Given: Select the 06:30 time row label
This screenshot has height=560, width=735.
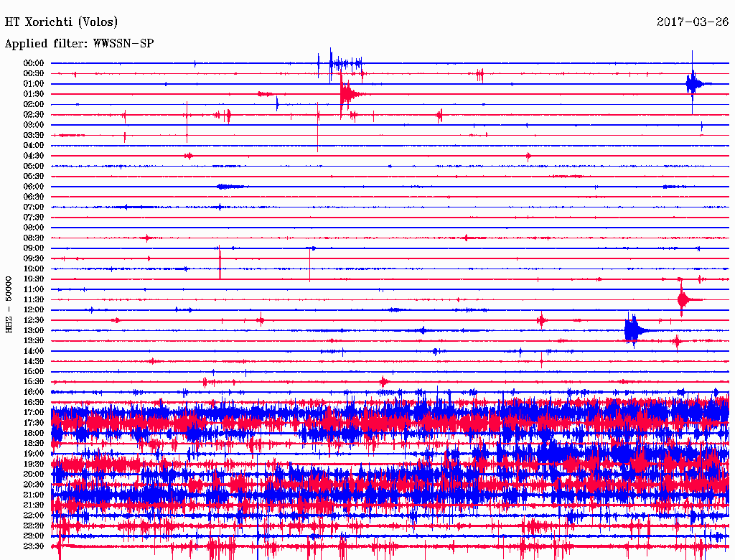Looking at the screenshot, I should point(34,197).
